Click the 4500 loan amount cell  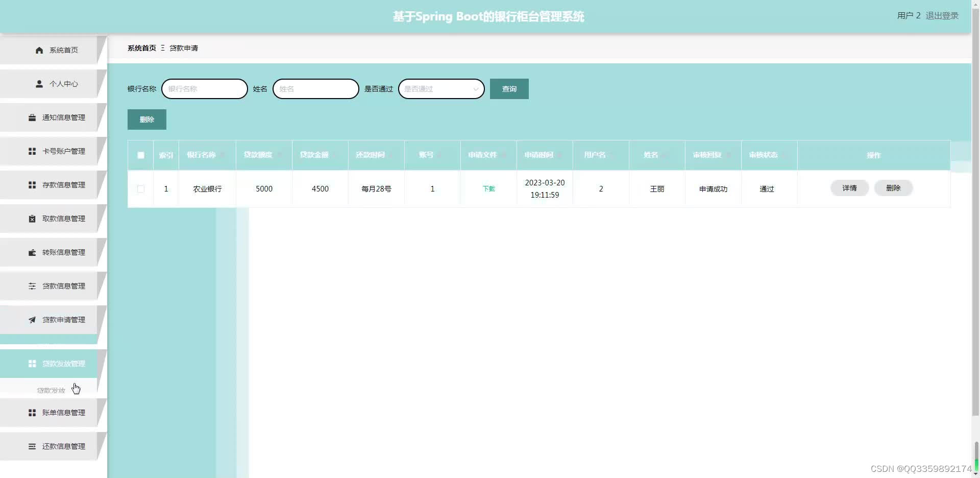pyautogui.click(x=320, y=189)
